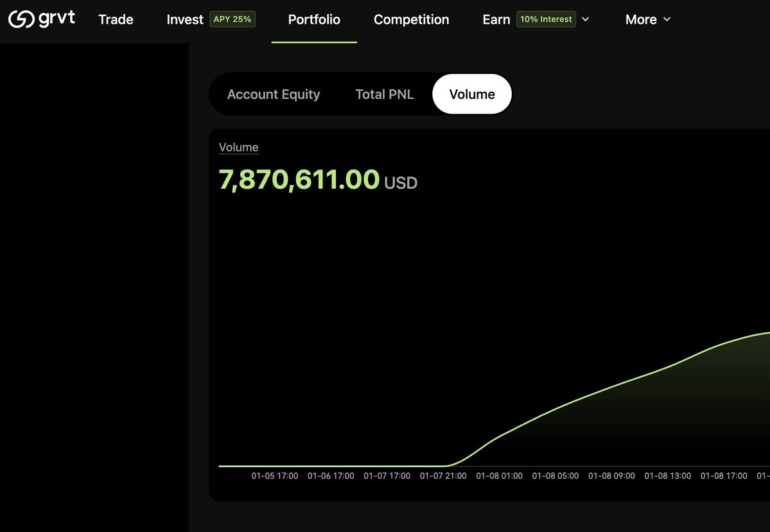Click the 01-05 17:00 axis label
770x532 pixels.
pos(274,476)
